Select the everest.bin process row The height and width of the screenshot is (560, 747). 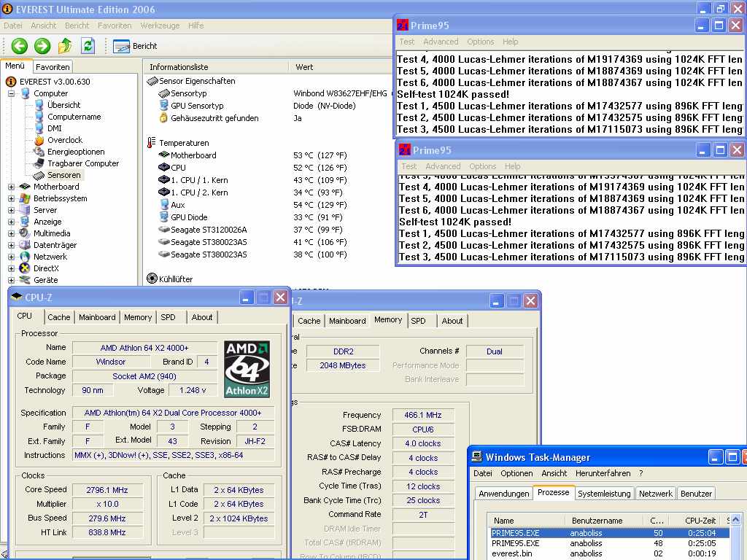click(610, 553)
